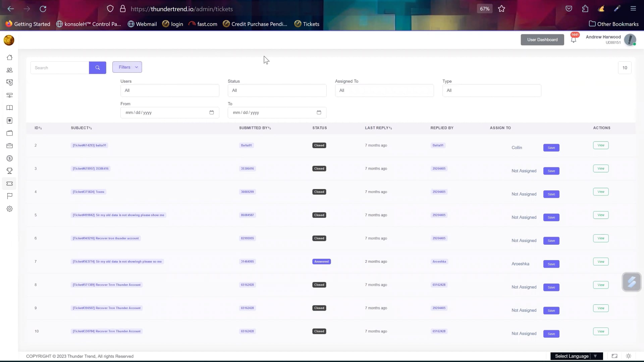Click the page size box showing 10
The width and height of the screenshot is (644, 362).
(x=625, y=68)
